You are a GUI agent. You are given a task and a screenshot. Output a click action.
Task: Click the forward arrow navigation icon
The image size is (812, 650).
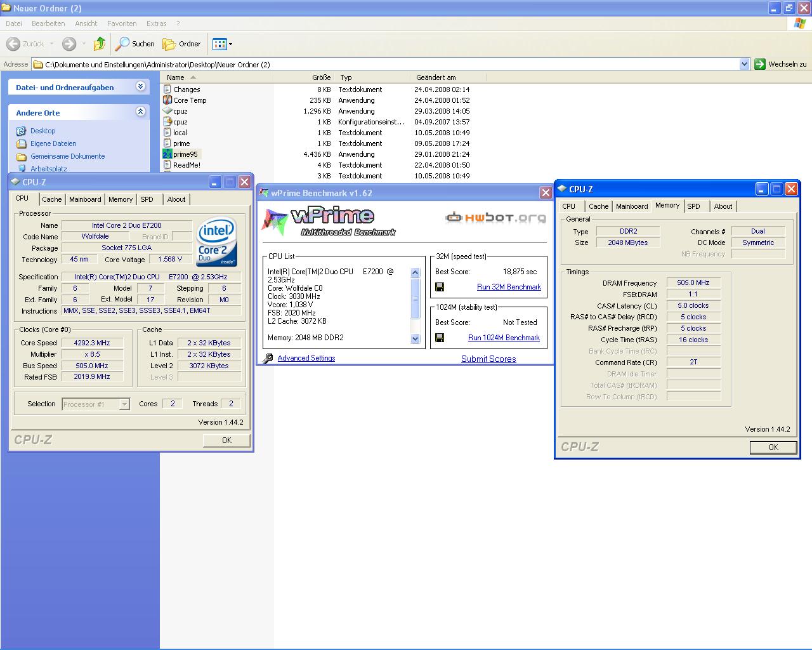(x=69, y=44)
